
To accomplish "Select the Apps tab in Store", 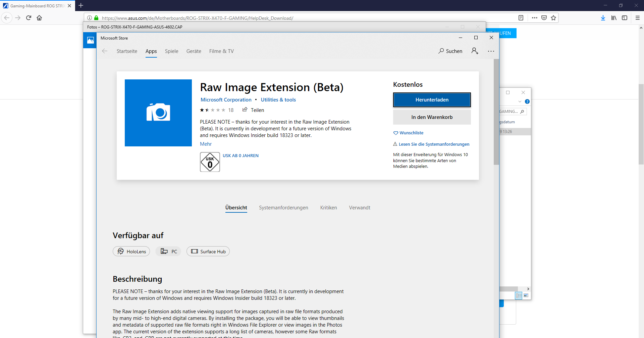I will click(151, 51).
